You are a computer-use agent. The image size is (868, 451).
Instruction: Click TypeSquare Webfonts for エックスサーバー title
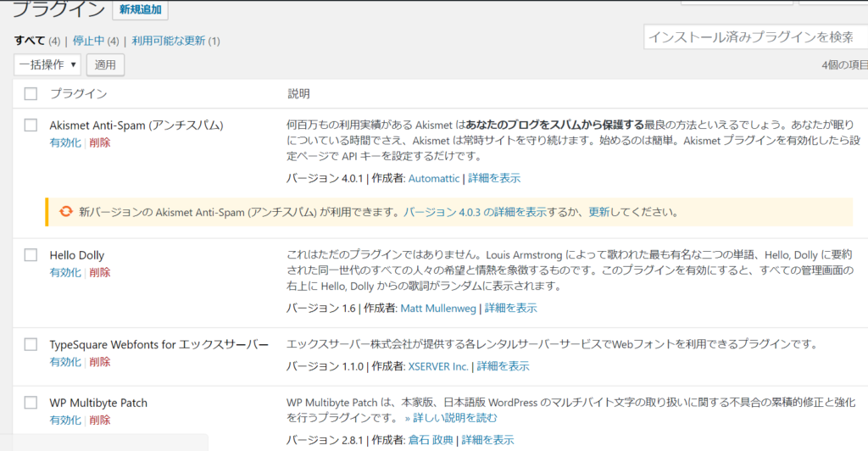[159, 345]
